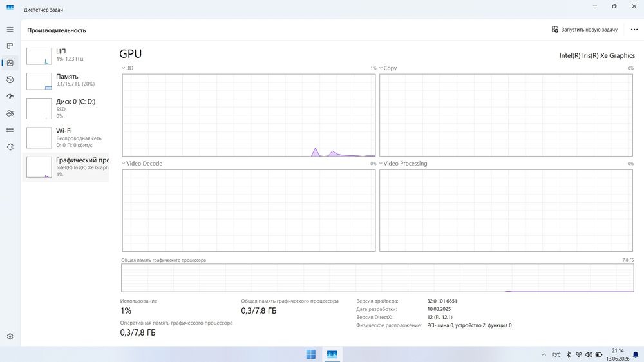Click the battery tray icon
Image resolution: width=644 pixels, height=362 pixels.
pos(599,354)
